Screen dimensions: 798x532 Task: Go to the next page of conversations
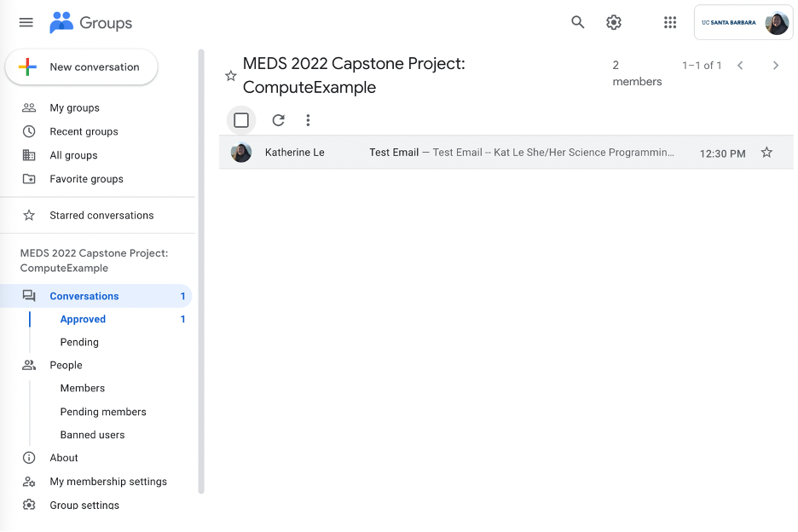pyautogui.click(x=776, y=65)
